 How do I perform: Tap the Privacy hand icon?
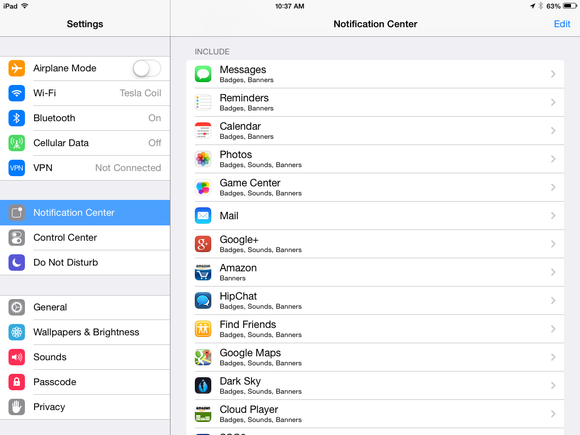coord(17,407)
